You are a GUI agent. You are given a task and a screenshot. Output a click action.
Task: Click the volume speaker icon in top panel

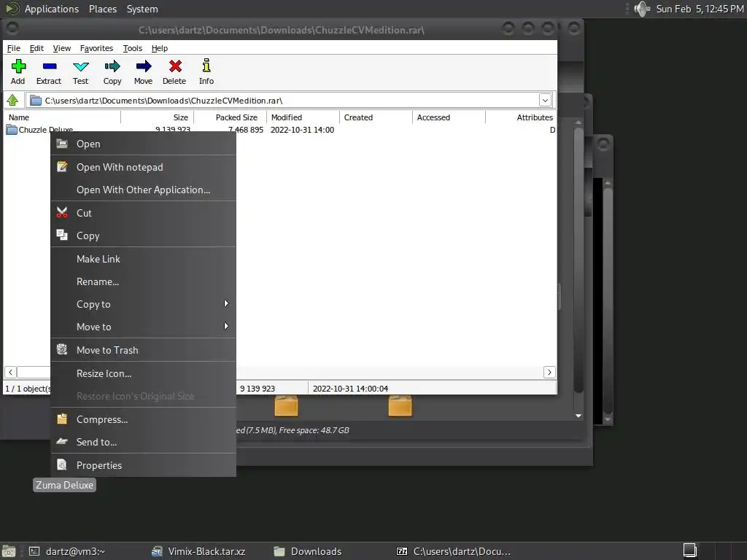[642, 9]
